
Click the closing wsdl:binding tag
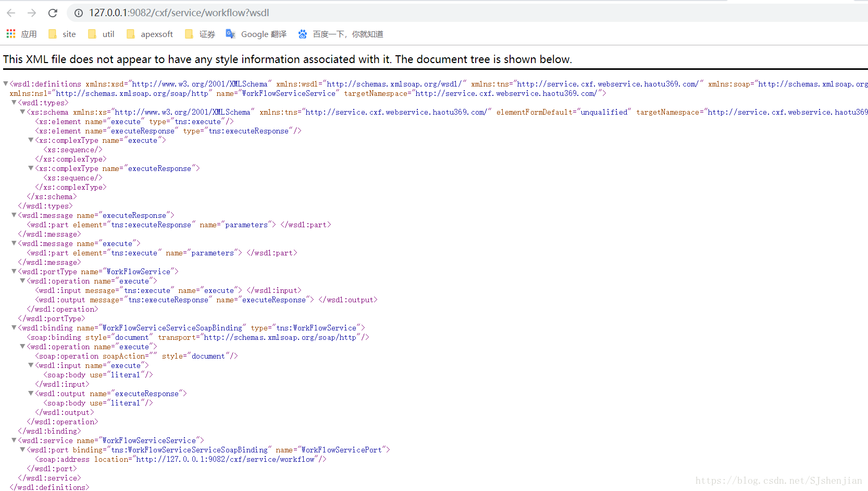(49, 431)
